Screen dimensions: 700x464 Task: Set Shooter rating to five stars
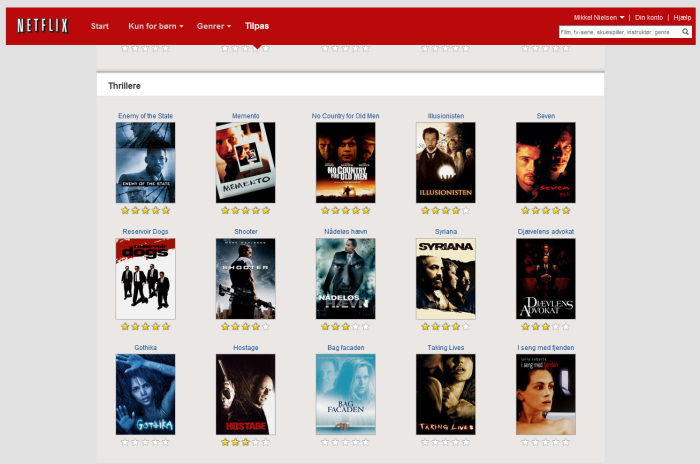coord(266,326)
